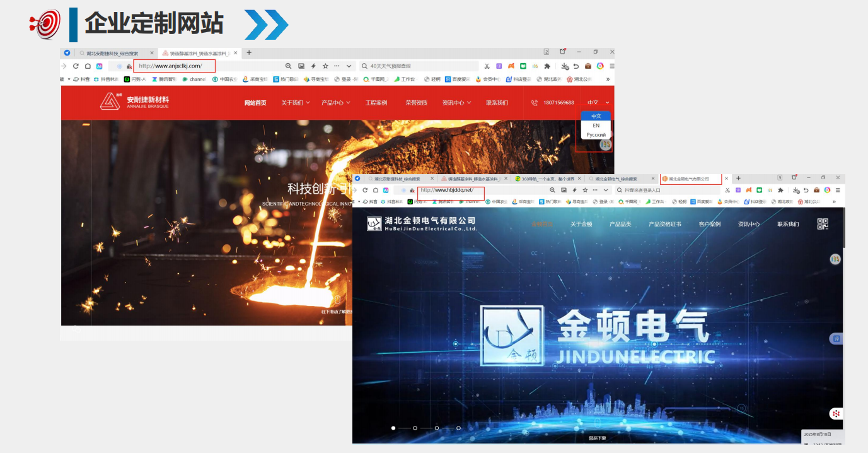Viewport: 868px width, 453px height.
Task: Click the image icon in the Jindun address bar
Action: [x=564, y=190]
